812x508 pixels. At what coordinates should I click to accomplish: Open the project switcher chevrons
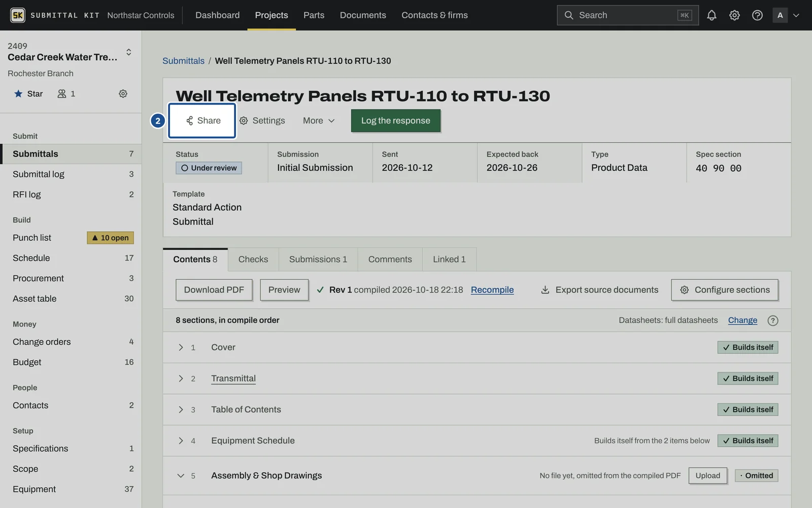click(x=129, y=52)
